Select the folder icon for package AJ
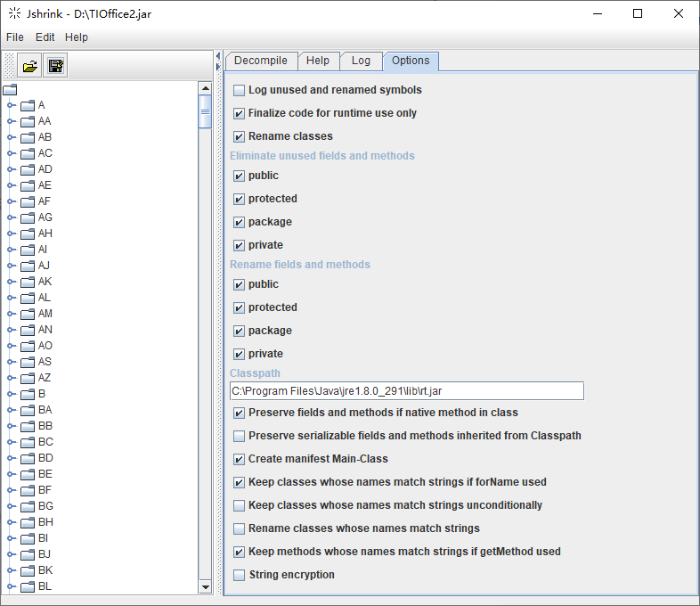700x606 pixels. point(28,266)
